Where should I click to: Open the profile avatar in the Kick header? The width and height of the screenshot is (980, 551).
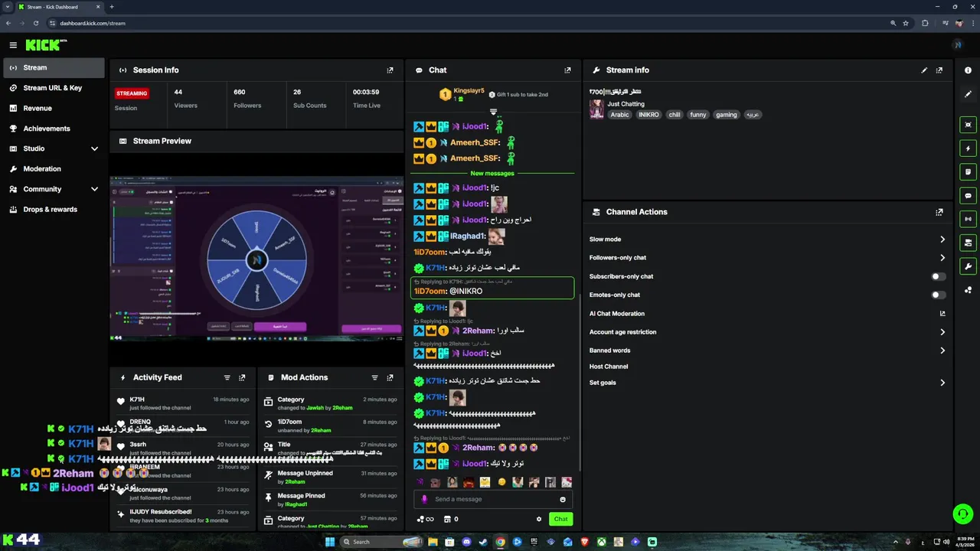pos(957,45)
